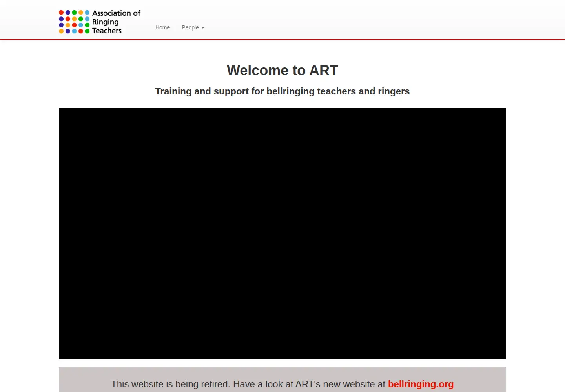Click the black video area

(282, 234)
